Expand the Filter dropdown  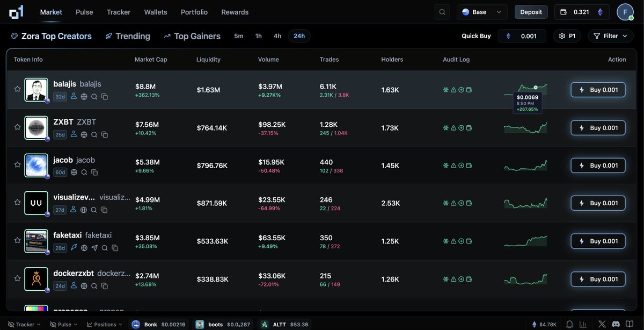point(611,36)
